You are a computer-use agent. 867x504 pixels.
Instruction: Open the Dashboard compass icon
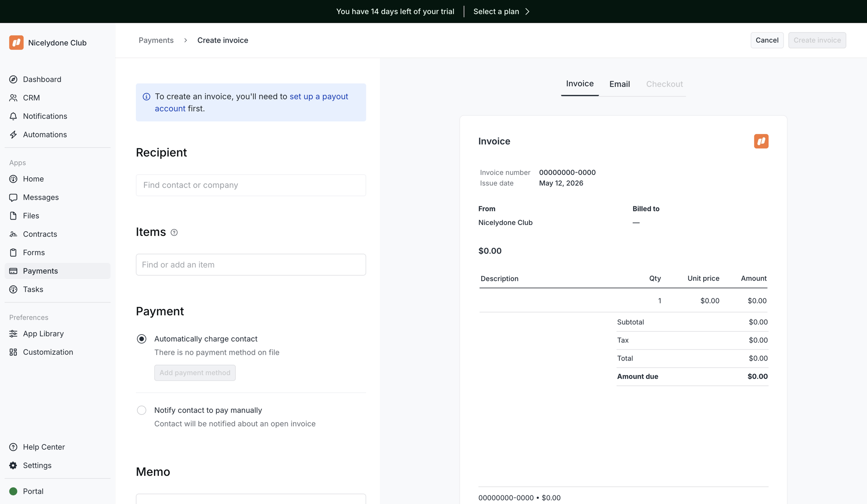point(13,79)
